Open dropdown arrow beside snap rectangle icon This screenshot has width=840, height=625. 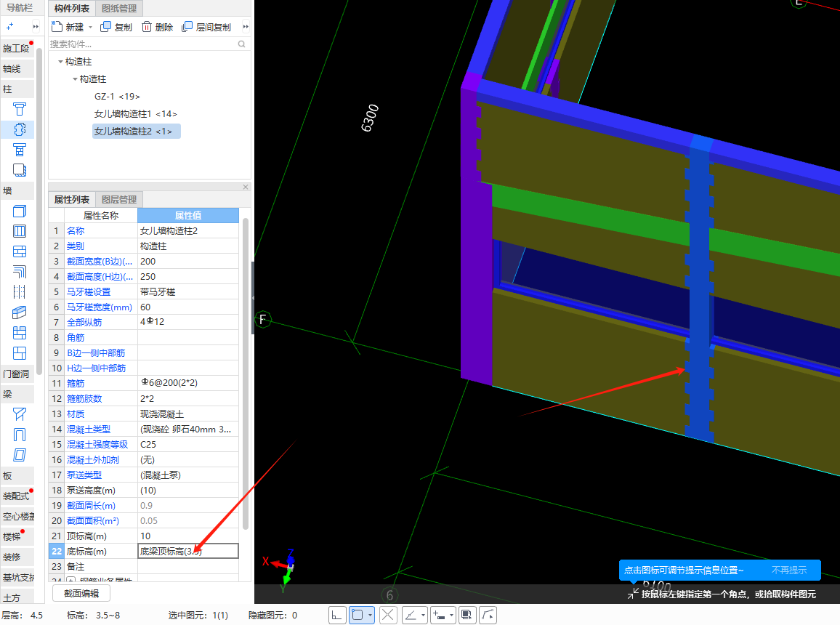370,615
